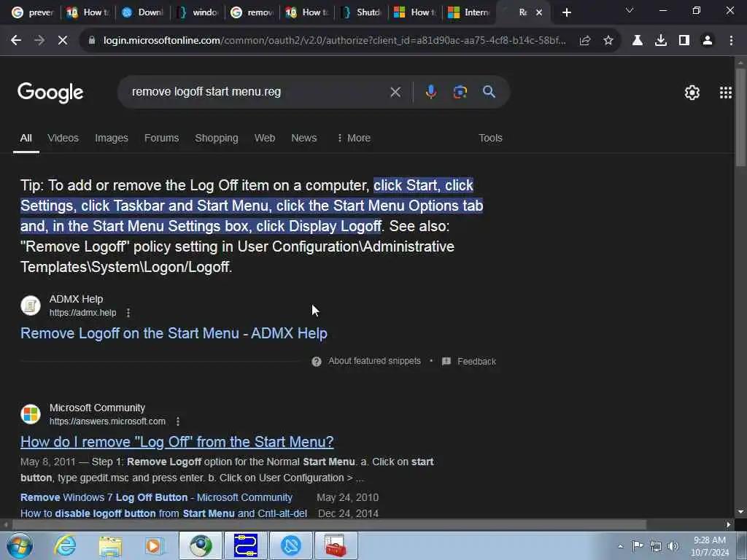Viewport: 747px width, 560px height.
Task: Open the taskbar clock and date
Action: [710, 546]
